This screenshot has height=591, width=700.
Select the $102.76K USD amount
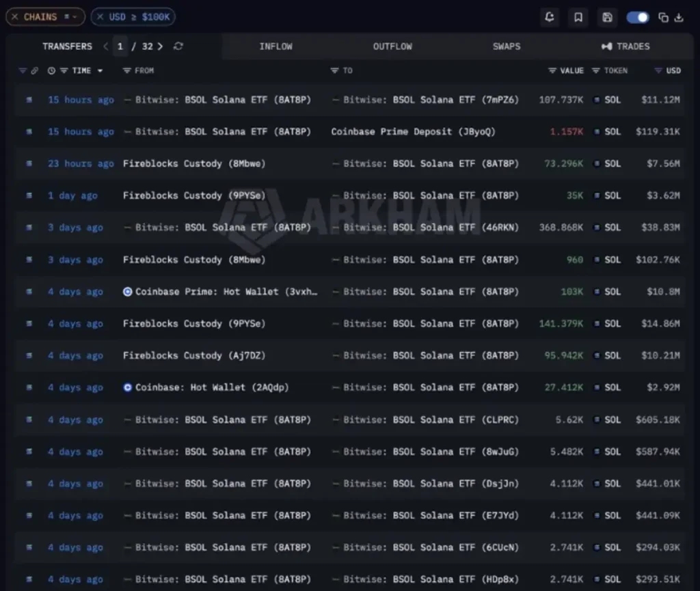(x=658, y=260)
